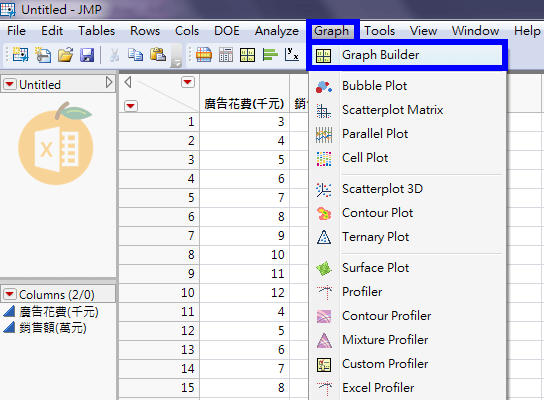The width and height of the screenshot is (544, 400).
Task: Click the Cell Plot colored grid icon
Action: point(324,159)
